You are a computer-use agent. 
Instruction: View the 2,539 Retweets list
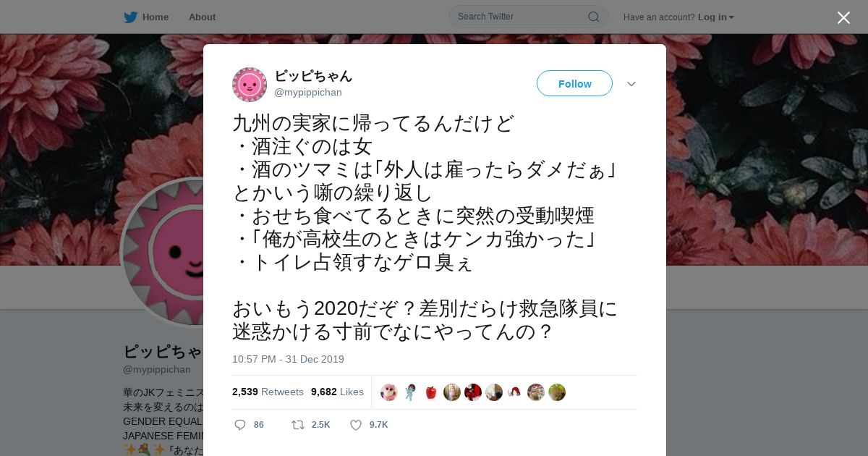pyautogui.click(x=268, y=392)
